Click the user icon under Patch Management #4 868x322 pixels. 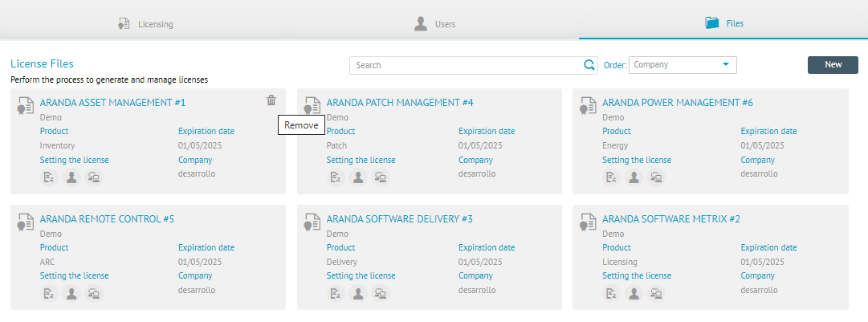(358, 177)
